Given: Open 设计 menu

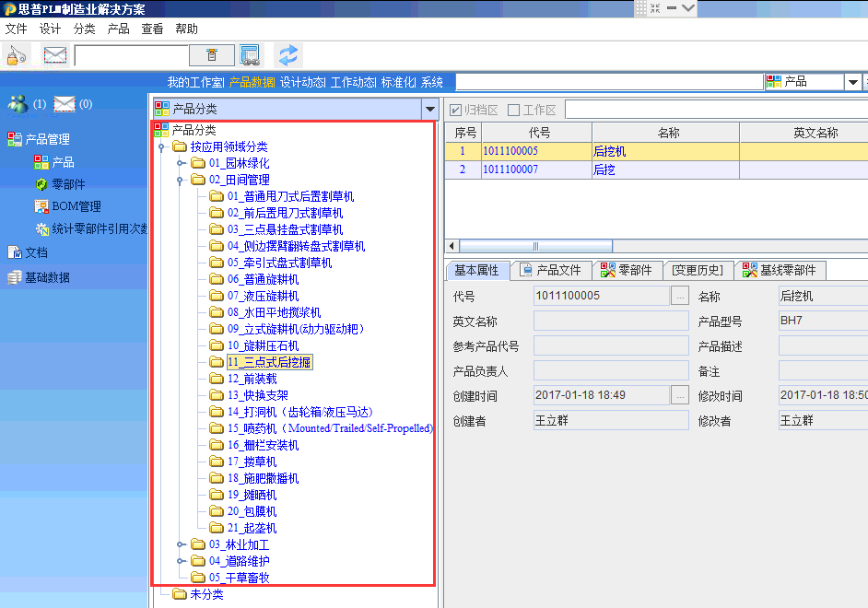Looking at the screenshot, I should (51, 29).
